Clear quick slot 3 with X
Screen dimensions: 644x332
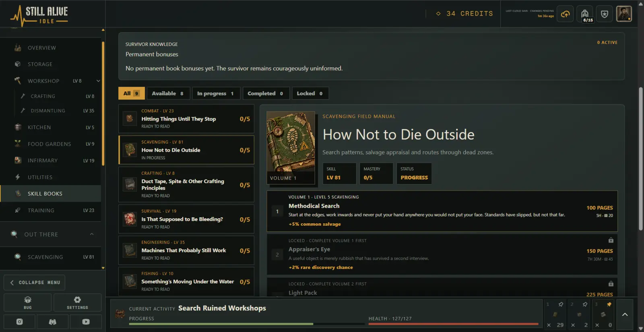coord(597,325)
